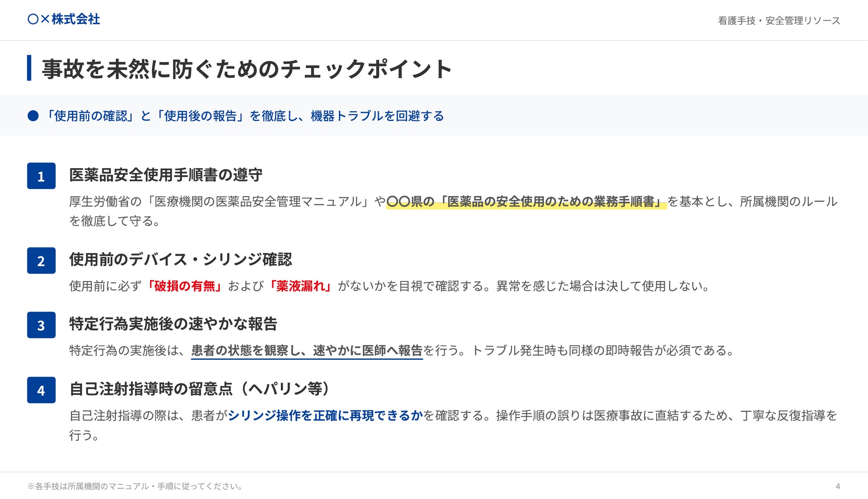Click the number 1 badge icon
Image resolution: width=868 pixels, height=499 pixels.
(x=41, y=176)
